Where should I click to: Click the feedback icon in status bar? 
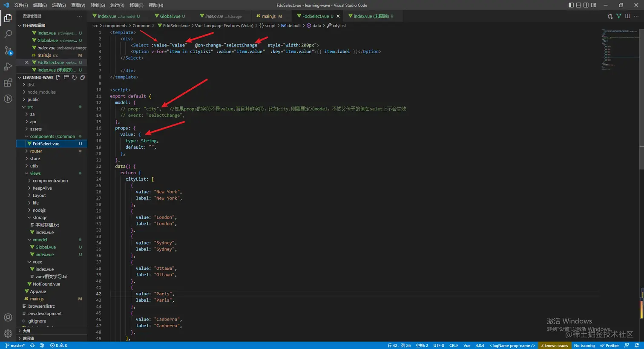click(x=627, y=346)
